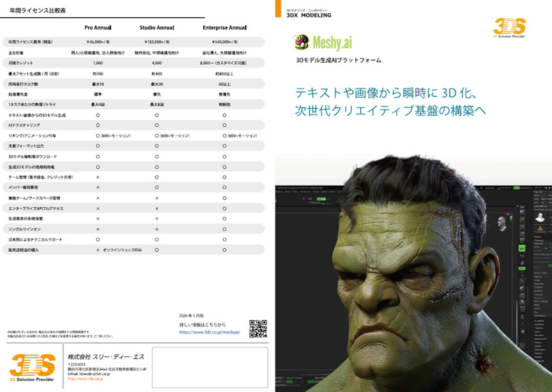Image resolution: width=552 pixels, height=392 pixels.
Task: Click the '株式会社 スリー・ディー・エス' company name
Action: (x=106, y=357)
